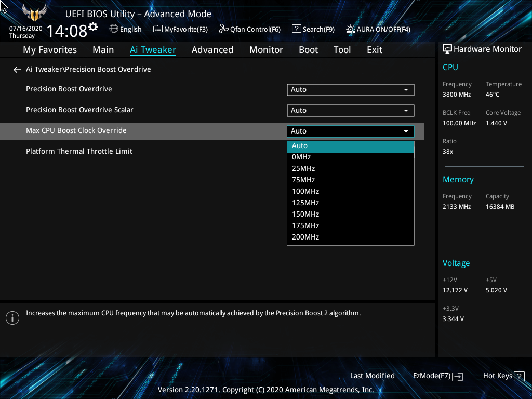
Task: Pick 75MHz from the dropdown list
Action: point(351,180)
